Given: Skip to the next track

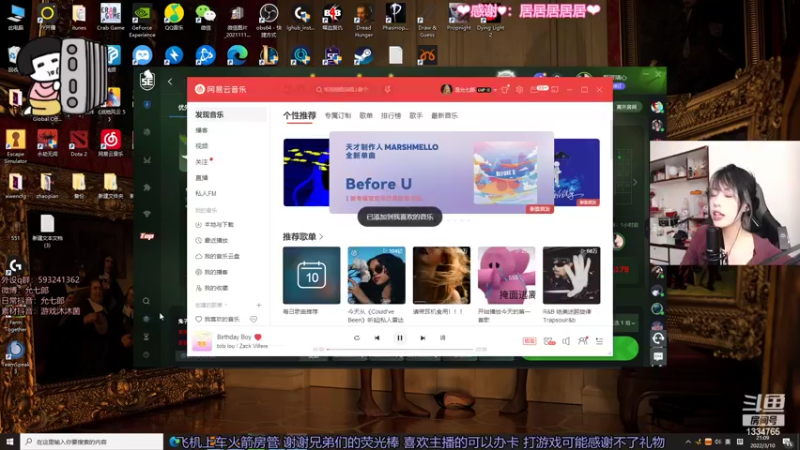Looking at the screenshot, I should click(x=422, y=338).
